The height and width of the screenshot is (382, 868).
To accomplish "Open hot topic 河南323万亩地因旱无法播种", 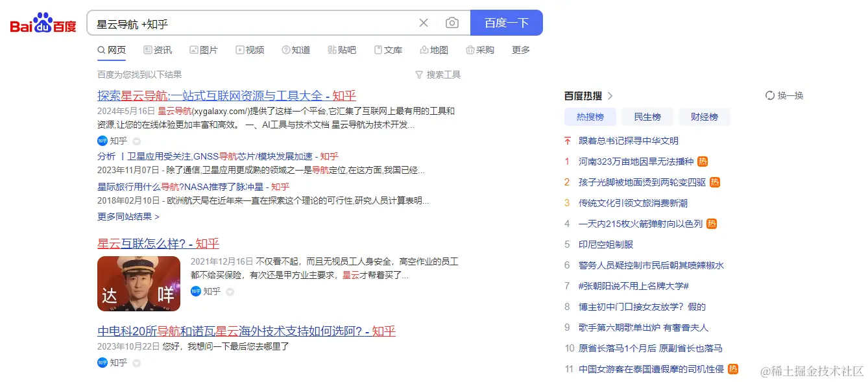I will 636,161.
